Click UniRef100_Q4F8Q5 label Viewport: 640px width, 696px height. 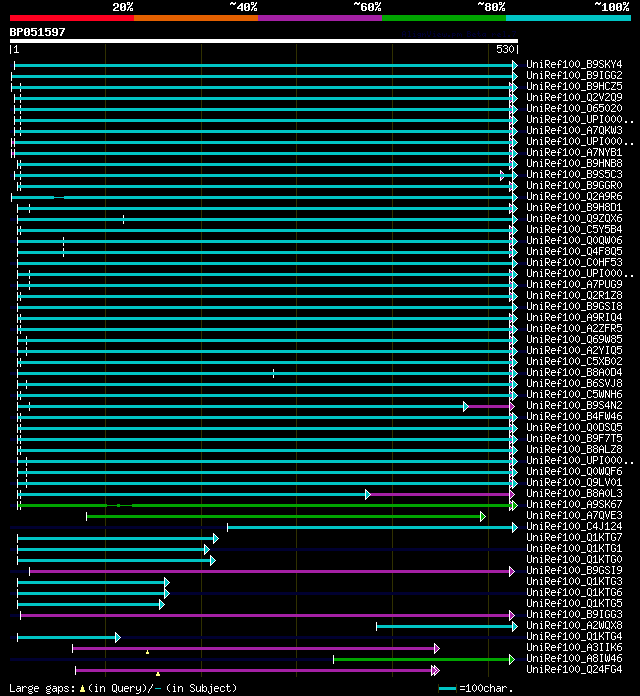point(574,251)
